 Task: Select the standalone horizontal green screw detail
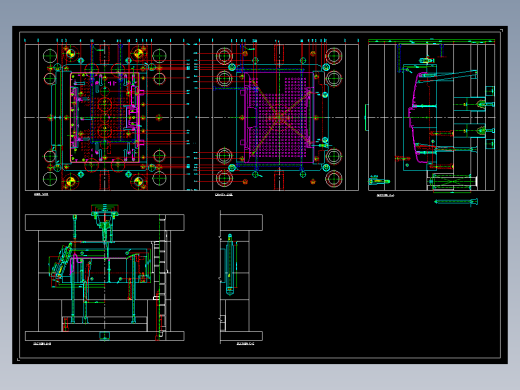456,201
